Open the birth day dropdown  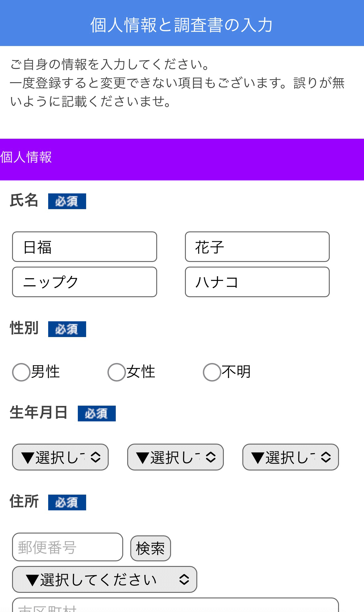pyautogui.click(x=291, y=457)
